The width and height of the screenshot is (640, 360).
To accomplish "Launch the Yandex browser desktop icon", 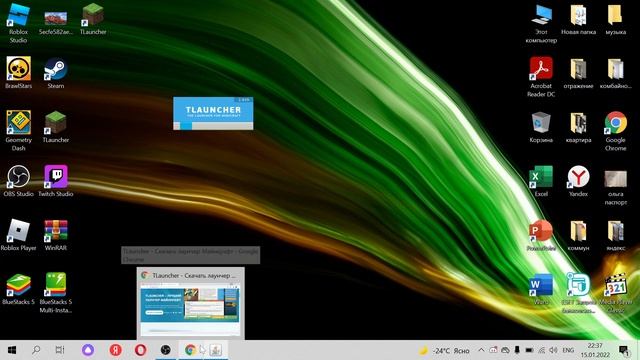I will tap(578, 181).
